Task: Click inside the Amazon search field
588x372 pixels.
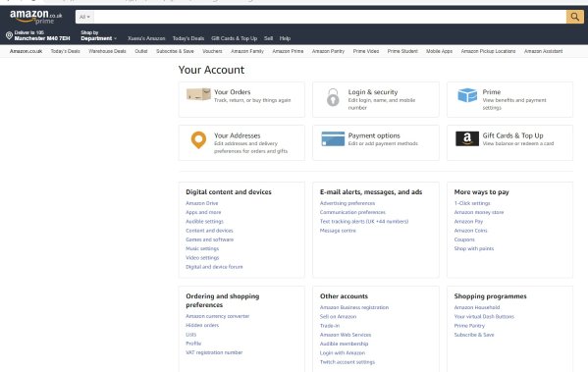Action: [x=330, y=17]
